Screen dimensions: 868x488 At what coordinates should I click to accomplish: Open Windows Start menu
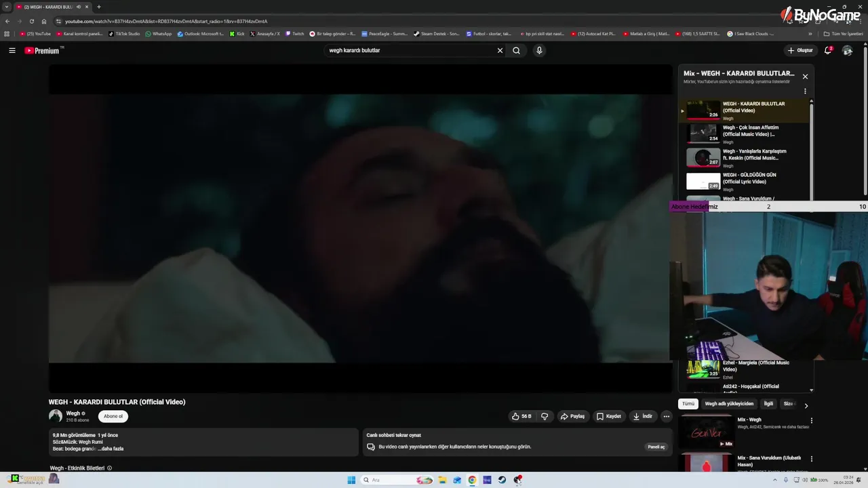(x=351, y=480)
